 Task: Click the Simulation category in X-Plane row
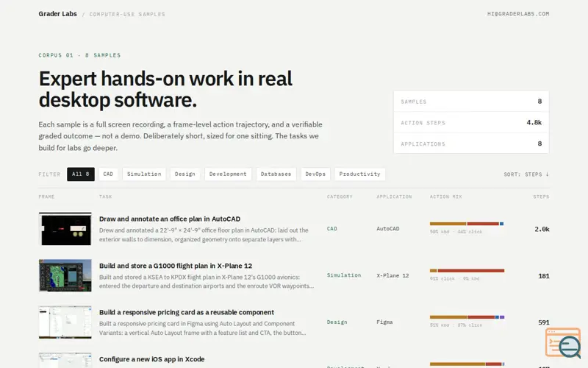point(343,275)
